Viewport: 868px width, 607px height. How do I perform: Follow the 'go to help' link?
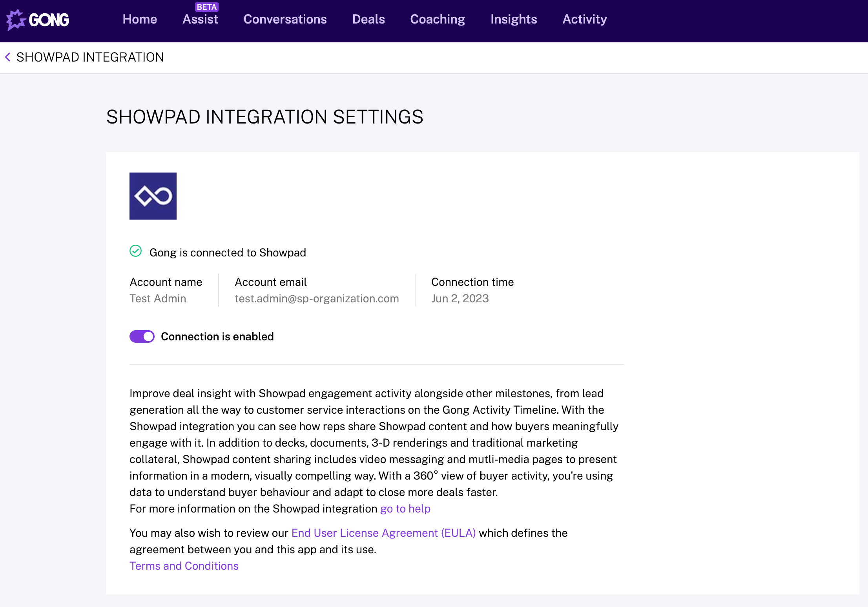coord(405,509)
